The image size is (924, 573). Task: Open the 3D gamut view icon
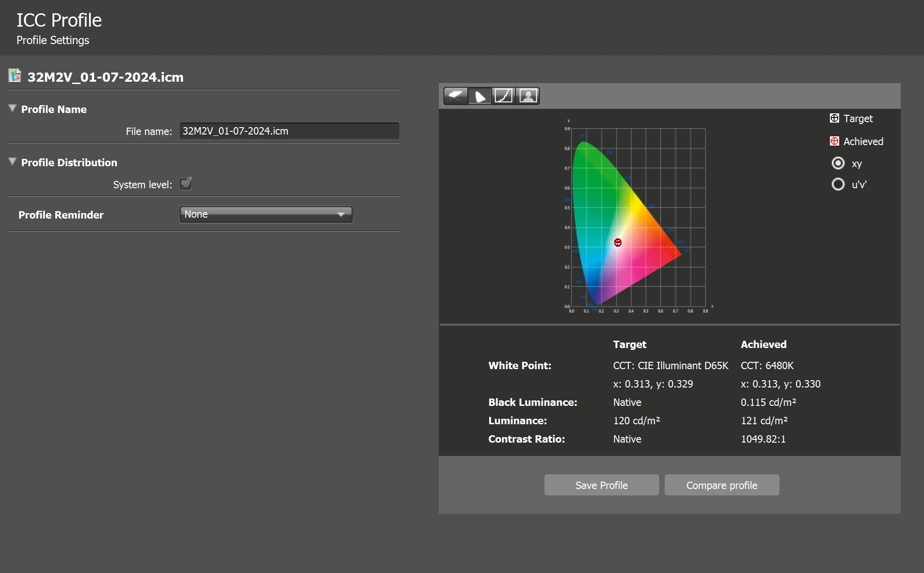pos(456,96)
